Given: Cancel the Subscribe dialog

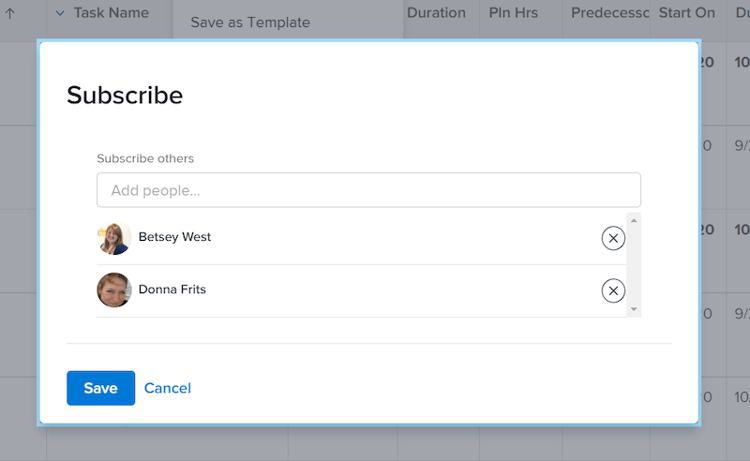Looking at the screenshot, I should point(167,388).
